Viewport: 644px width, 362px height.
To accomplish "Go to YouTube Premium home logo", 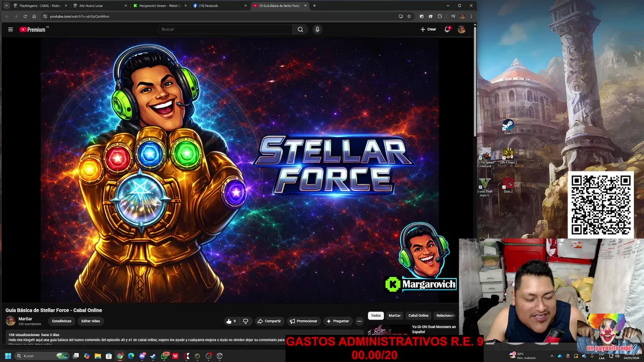I will coord(33,30).
